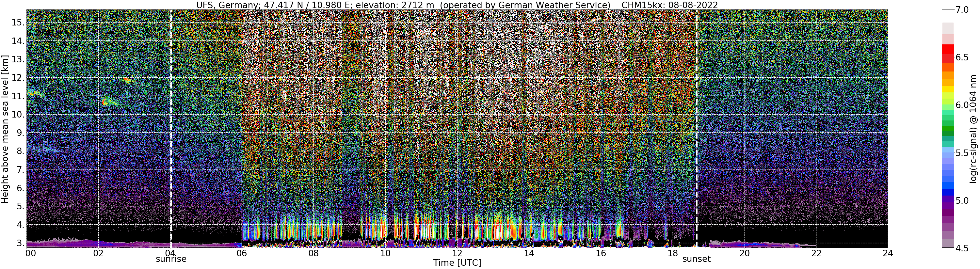This screenshot has height=269, width=980.
Task: Click the 4. height tick label
Action: pos(20,225)
